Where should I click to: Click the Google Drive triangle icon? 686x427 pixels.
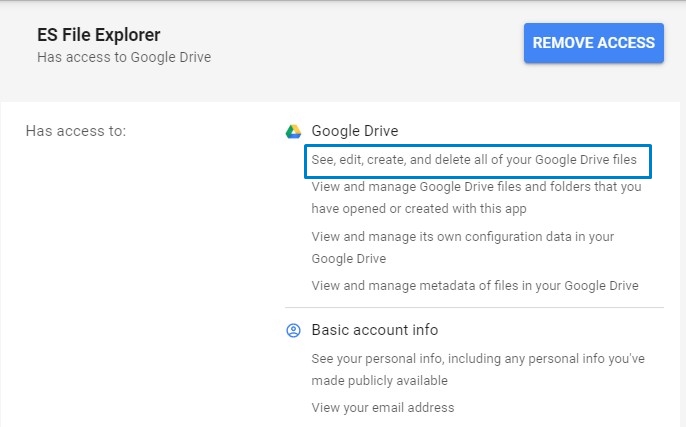pos(293,131)
